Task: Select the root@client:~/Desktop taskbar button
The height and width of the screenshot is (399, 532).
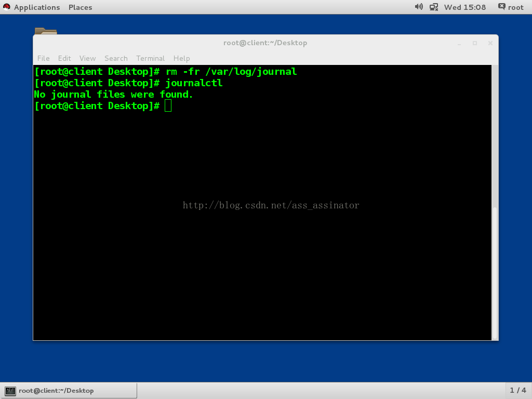Action: pos(69,391)
